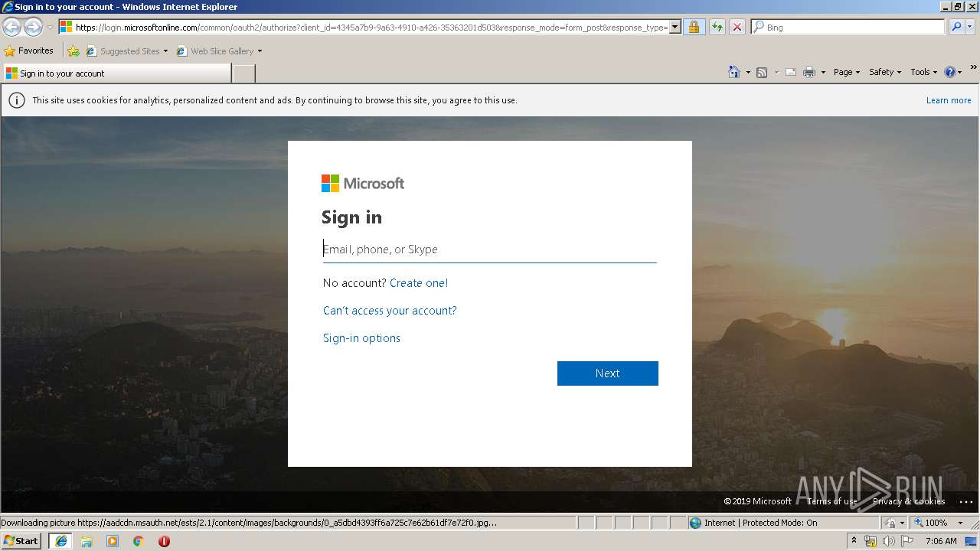The height and width of the screenshot is (551, 980).
Task: Click the 'Create one!' link
Action: (419, 283)
